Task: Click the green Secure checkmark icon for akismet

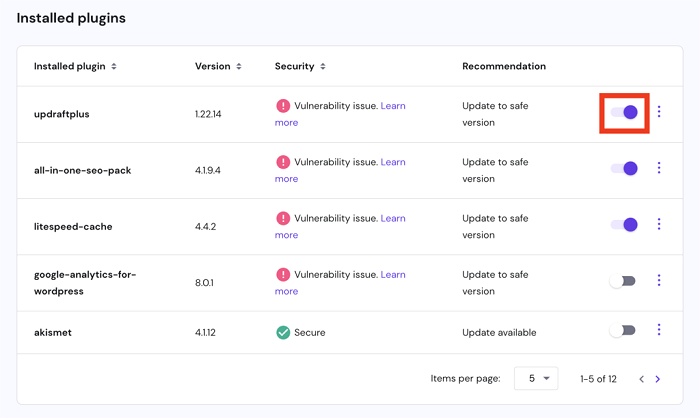Action: [x=283, y=332]
